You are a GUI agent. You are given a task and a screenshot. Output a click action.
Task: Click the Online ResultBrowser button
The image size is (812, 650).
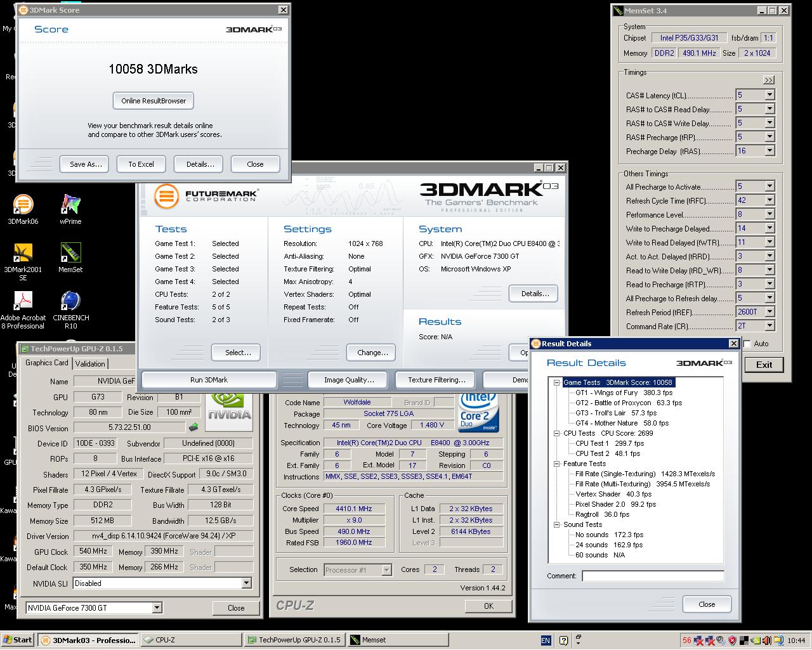point(154,101)
